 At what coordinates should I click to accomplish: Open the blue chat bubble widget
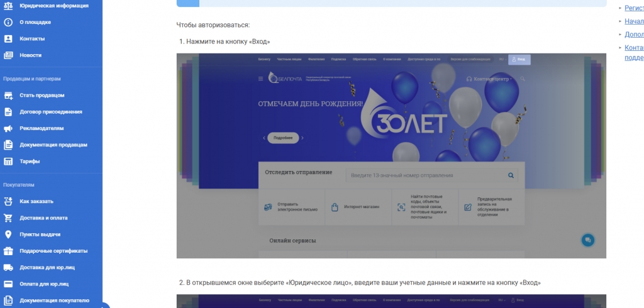tap(588, 240)
